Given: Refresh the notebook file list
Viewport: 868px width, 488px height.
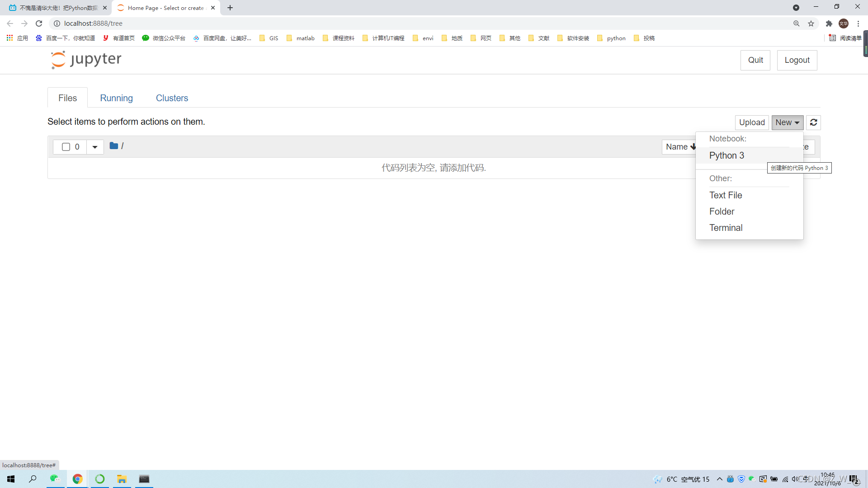Looking at the screenshot, I should pos(813,122).
